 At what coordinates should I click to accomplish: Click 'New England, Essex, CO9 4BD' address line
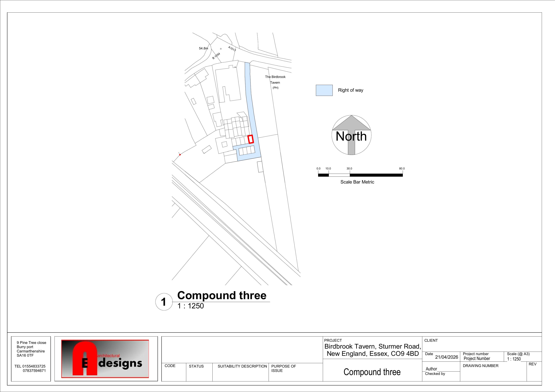click(373, 354)
